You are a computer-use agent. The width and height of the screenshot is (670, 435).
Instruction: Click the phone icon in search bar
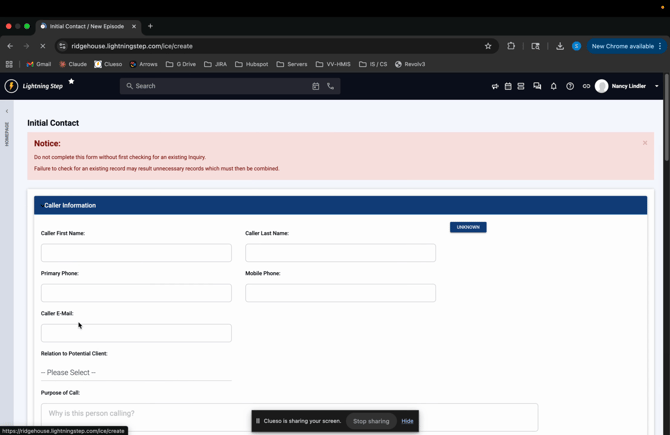click(331, 87)
